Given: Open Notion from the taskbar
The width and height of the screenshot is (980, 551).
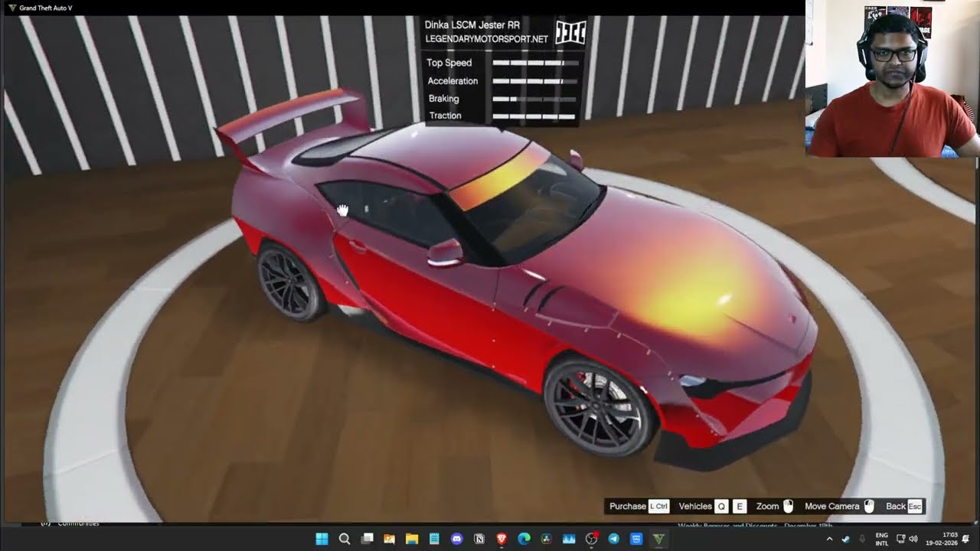Looking at the screenshot, I should [x=479, y=539].
